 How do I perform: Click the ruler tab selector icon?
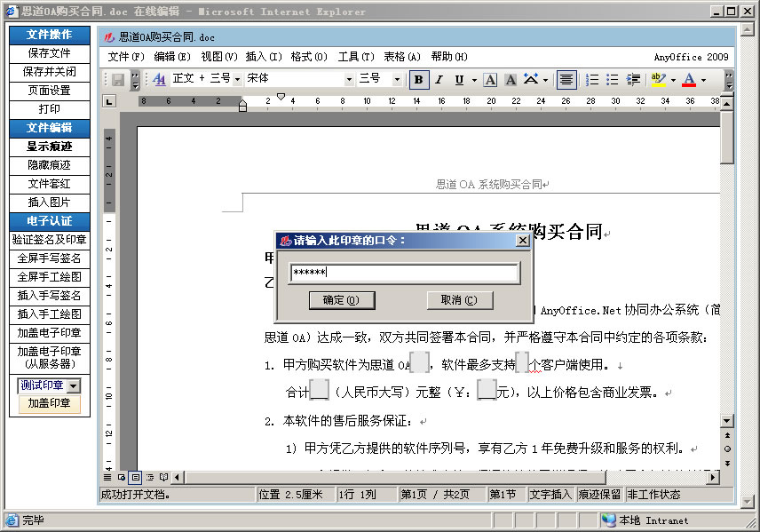coord(109,101)
